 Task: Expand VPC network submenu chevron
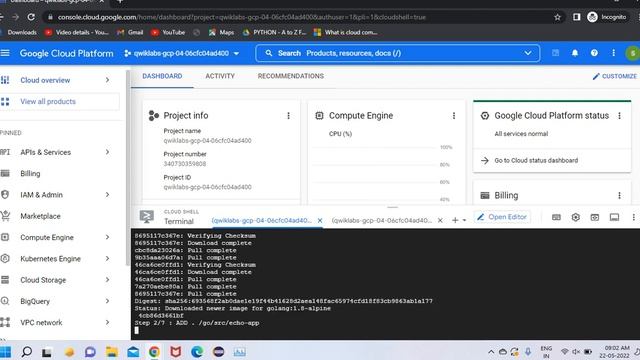pos(107,322)
